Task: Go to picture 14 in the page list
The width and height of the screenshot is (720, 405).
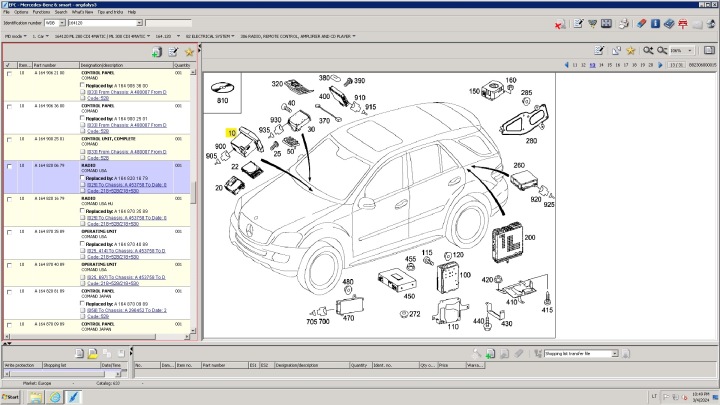Action: [601, 65]
